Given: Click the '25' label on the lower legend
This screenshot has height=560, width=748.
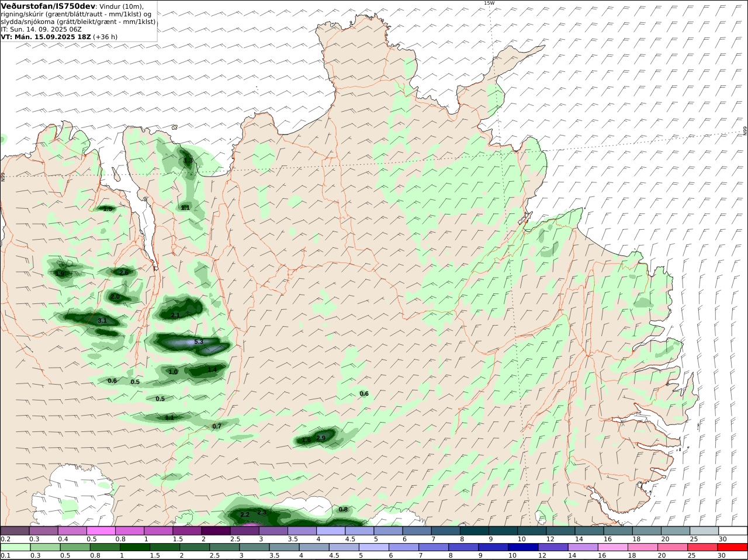Looking at the screenshot, I should pos(691,556).
